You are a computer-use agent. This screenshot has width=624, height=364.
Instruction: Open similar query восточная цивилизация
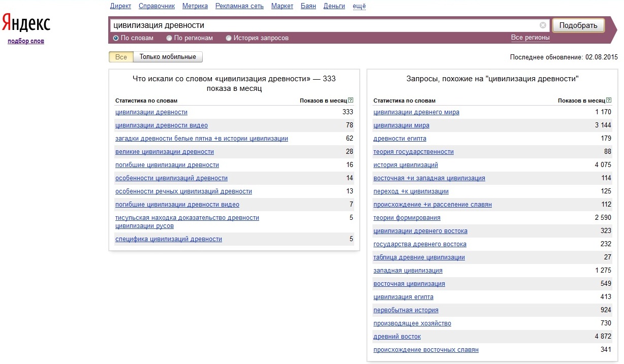pyautogui.click(x=409, y=284)
